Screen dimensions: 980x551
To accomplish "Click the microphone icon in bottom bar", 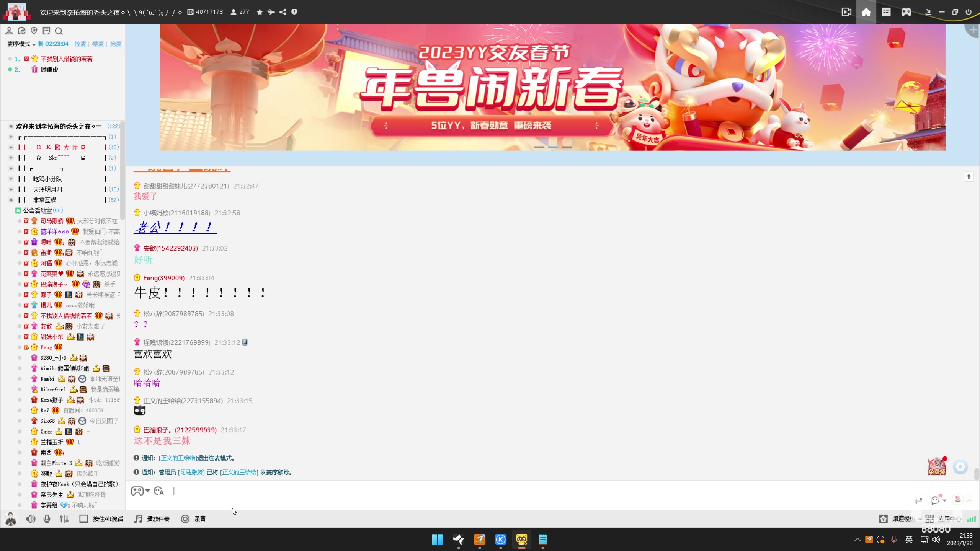I will pyautogui.click(x=47, y=519).
